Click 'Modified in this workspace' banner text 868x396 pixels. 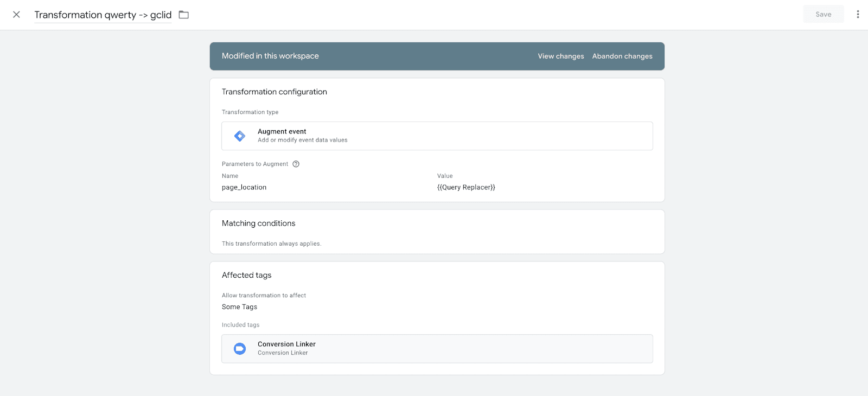pos(270,56)
